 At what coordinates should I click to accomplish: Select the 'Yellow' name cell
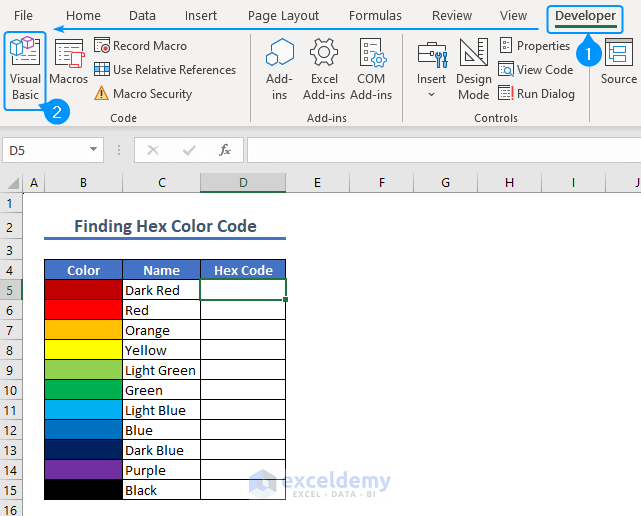(x=161, y=350)
